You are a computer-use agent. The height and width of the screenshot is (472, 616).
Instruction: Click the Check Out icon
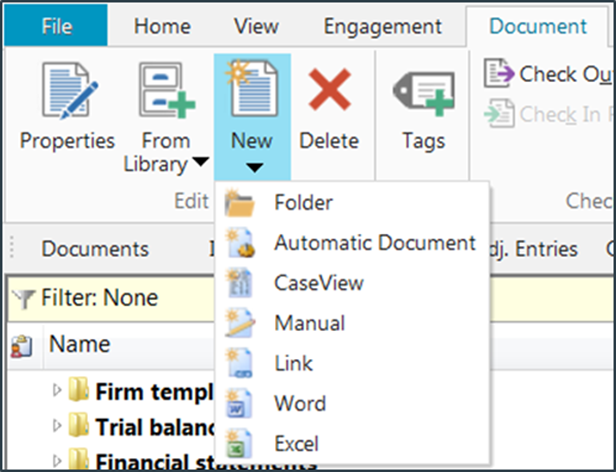point(499,73)
